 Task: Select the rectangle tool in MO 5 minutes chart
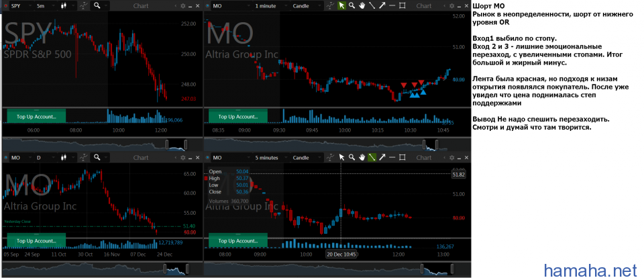tap(402, 158)
